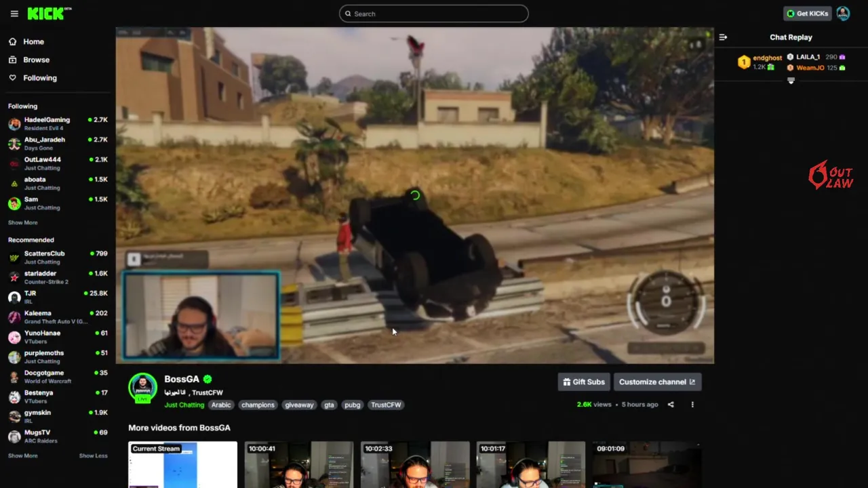
Task: Open YunoHanae channel avatar
Action: (14, 337)
